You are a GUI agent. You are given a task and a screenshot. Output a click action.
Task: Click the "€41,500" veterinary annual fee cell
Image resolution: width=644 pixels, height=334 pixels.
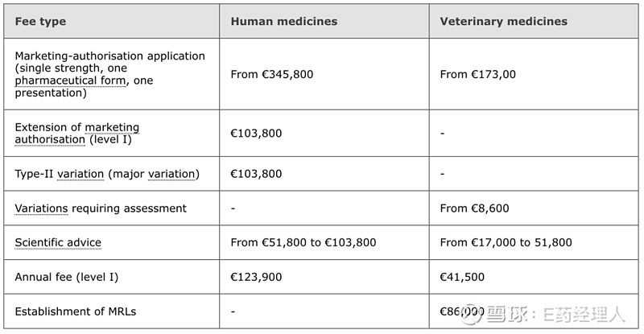point(462,277)
